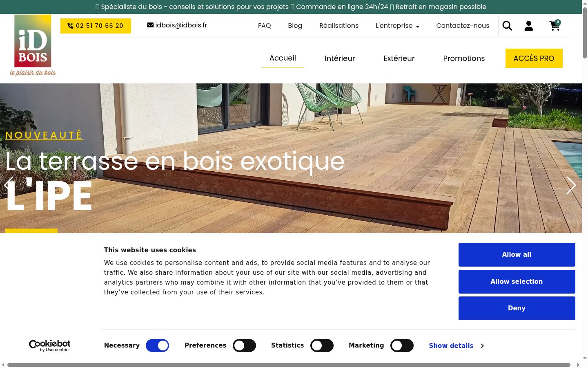This screenshot has height=368, width=588.
Task: Open the Accueil menu item
Action: pos(283,58)
